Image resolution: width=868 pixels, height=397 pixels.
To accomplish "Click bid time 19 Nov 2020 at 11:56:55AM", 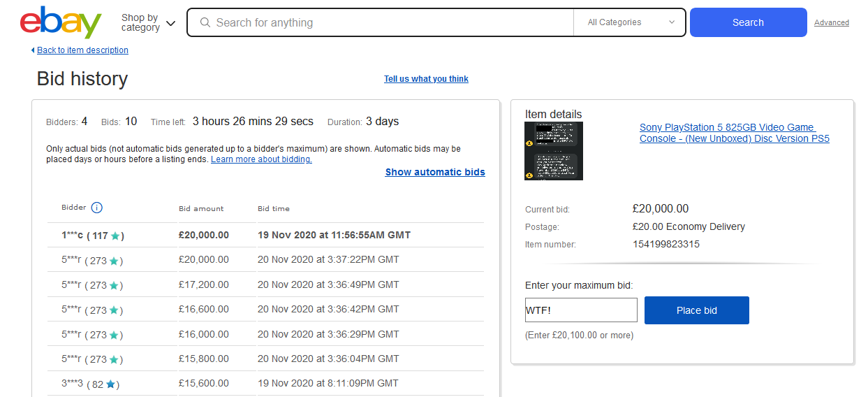I will 334,235.
